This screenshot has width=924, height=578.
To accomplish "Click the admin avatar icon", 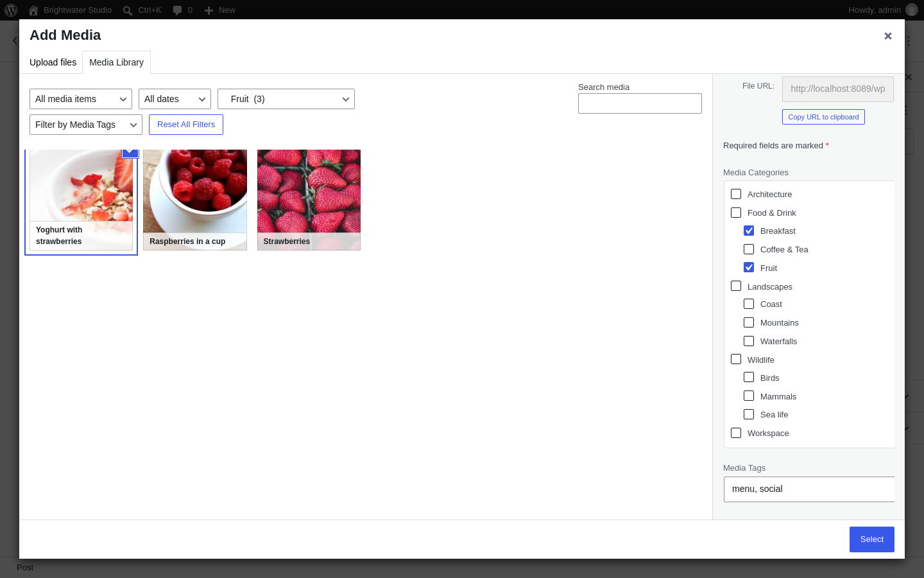I will [912, 10].
